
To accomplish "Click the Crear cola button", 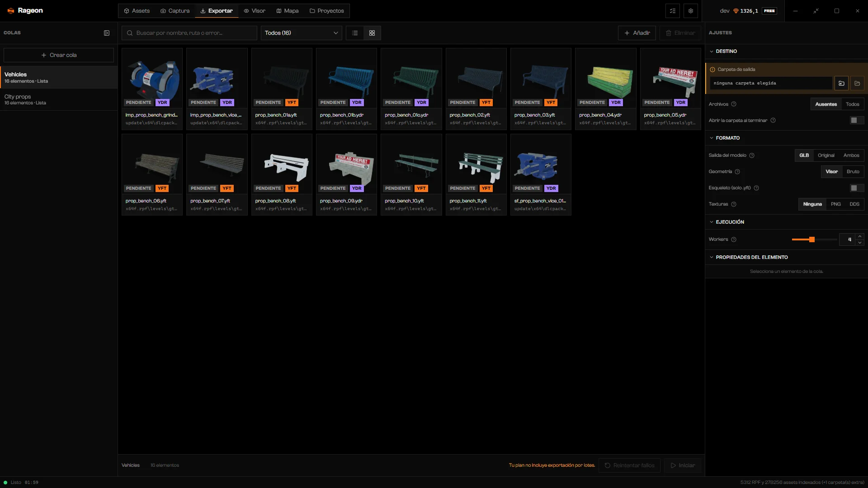I will point(59,55).
